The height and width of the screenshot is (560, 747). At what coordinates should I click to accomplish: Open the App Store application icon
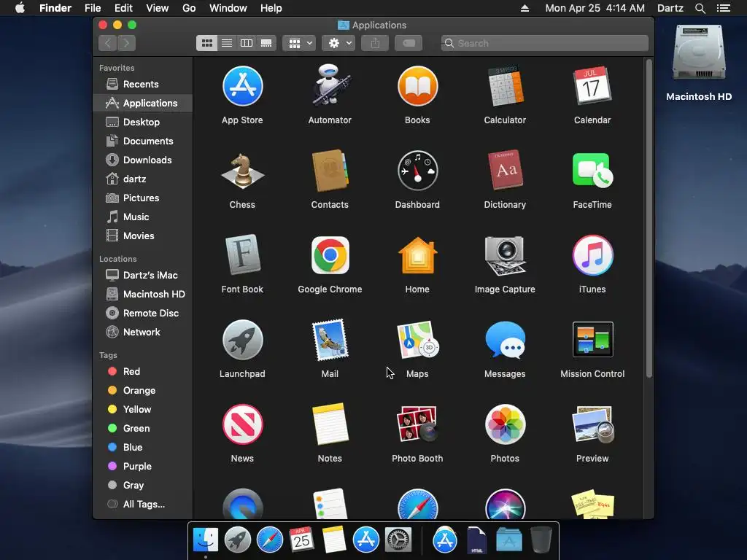[x=242, y=86]
